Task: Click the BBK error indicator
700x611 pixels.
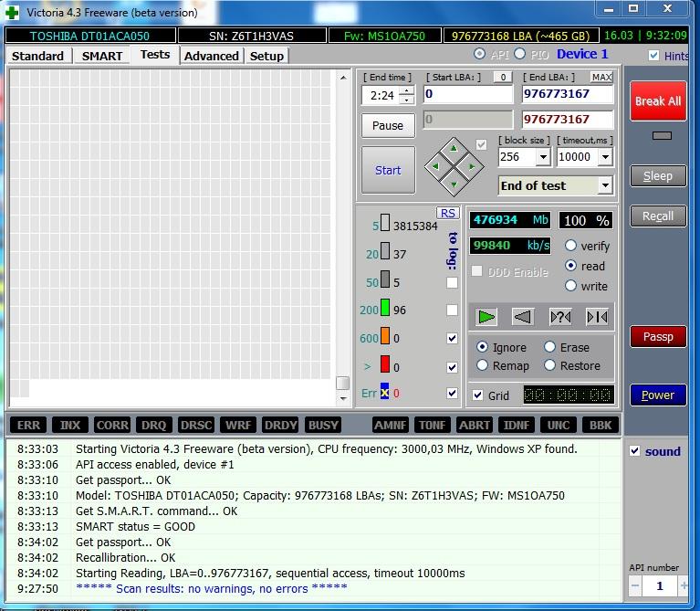Action: [x=601, y=425]
